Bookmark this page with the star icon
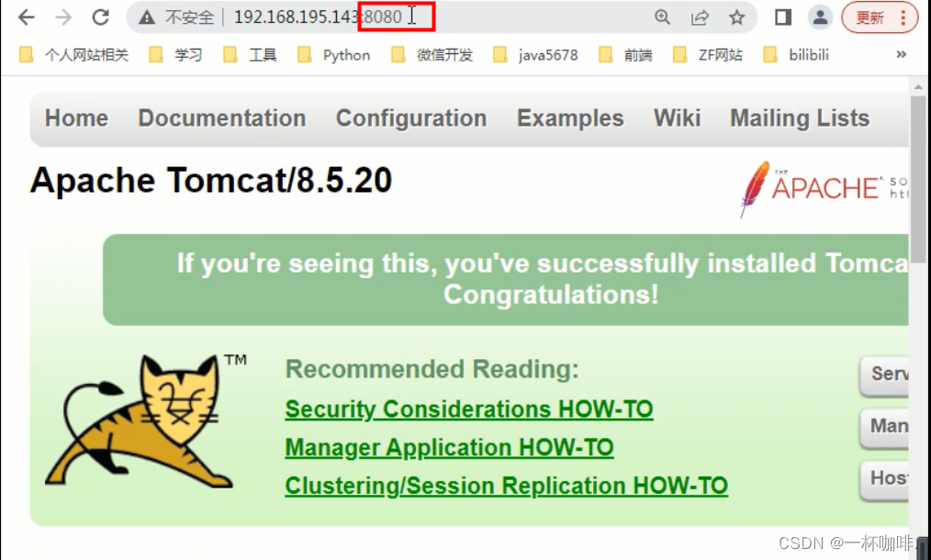The width and height of the screenshot is (931, 560). point(737,17)
